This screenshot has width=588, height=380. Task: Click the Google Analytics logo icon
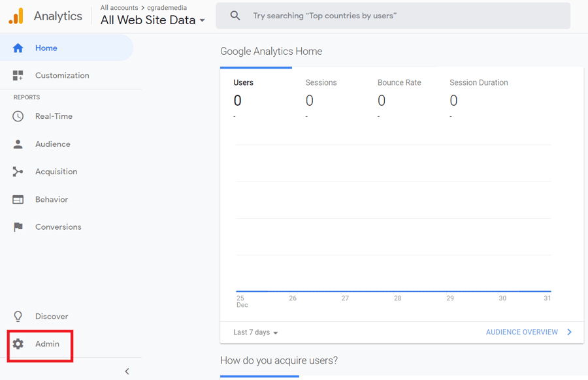[16, 16]
